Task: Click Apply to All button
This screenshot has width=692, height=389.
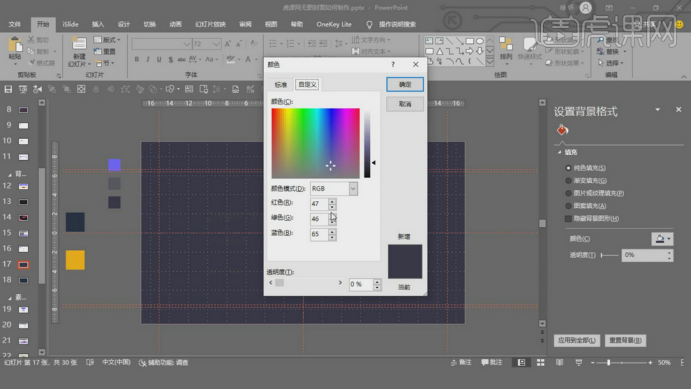Action: pyautogui.click(x=576, y=340)
